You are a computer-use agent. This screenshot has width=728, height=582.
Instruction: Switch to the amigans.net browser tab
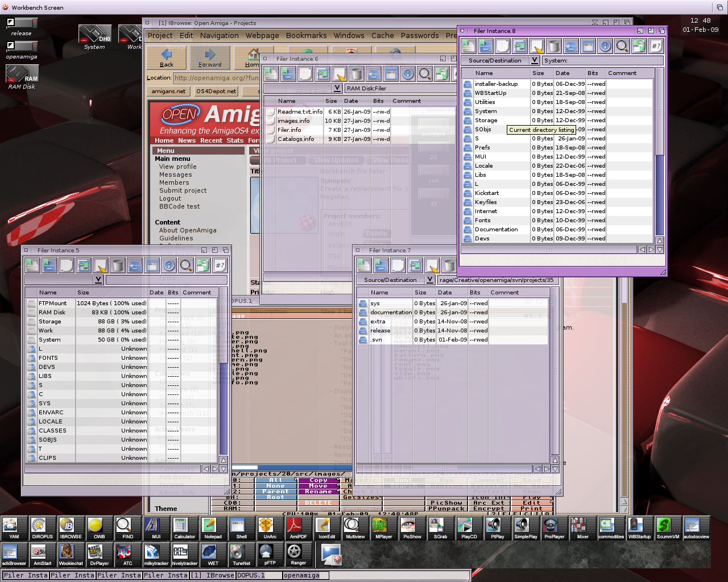click(168, 91)
